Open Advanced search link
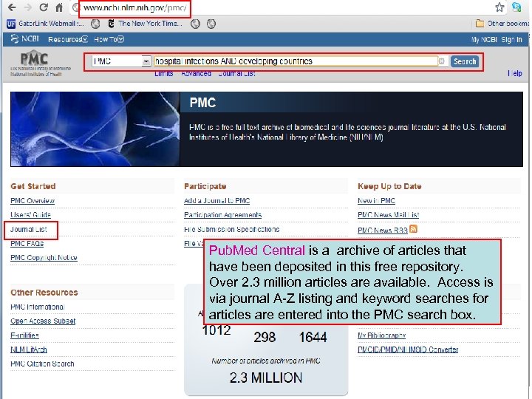The width and height of the screenshot is (532, 399). click(x=196, y=74)
